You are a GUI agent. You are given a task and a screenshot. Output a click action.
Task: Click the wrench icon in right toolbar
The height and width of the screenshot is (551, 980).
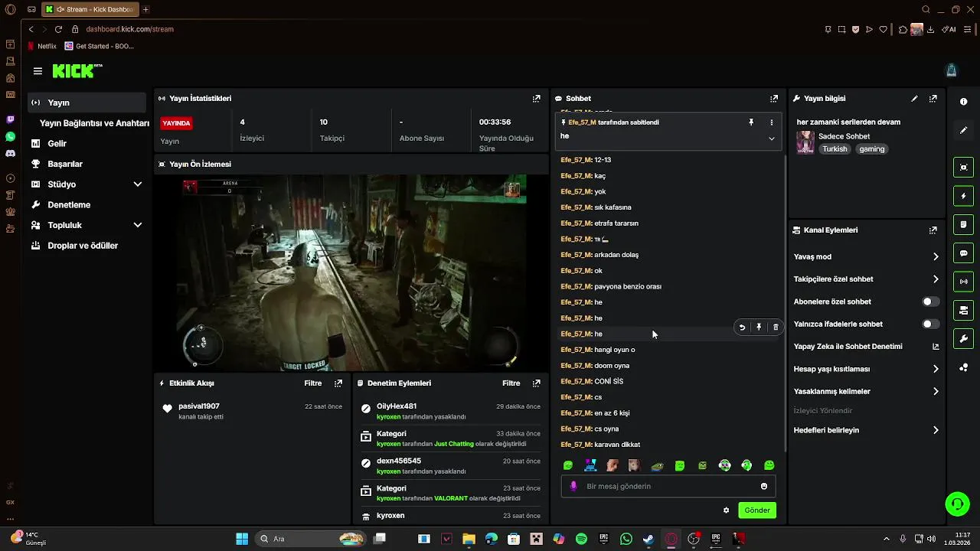click(x=963, y=339)
